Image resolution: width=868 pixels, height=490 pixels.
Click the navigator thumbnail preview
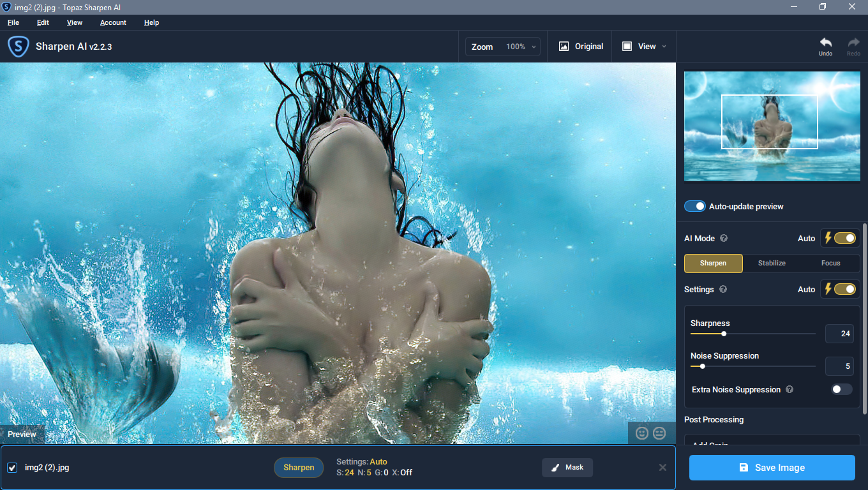pos(772,126)
